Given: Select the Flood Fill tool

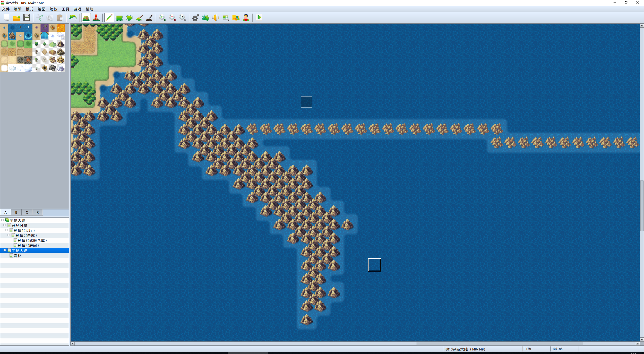Looking at the screenshot, I should coord(139,18).
